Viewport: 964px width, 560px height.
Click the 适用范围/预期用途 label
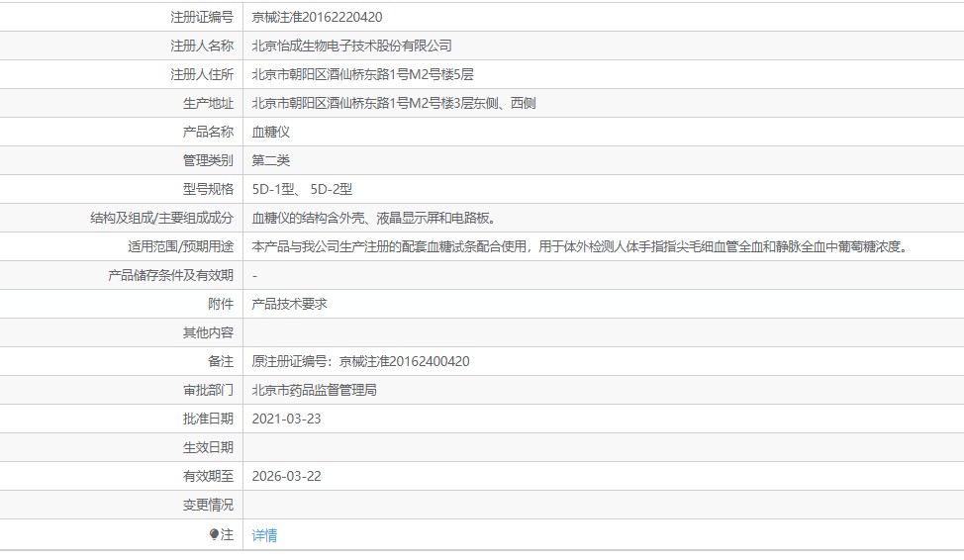pos(181,246)
